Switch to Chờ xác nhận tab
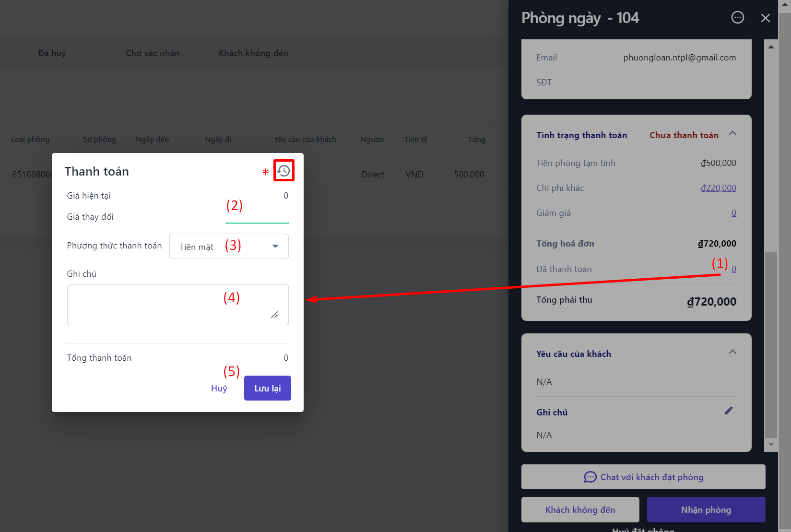Screen dimensions: 791x532 pyautogui.click(x=153, y=53)
